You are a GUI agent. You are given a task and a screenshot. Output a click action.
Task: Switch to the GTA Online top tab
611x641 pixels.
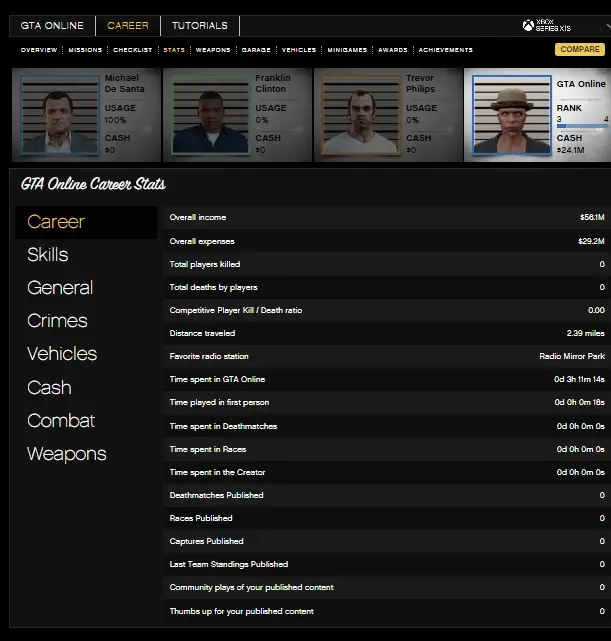[x=52, y=25]
